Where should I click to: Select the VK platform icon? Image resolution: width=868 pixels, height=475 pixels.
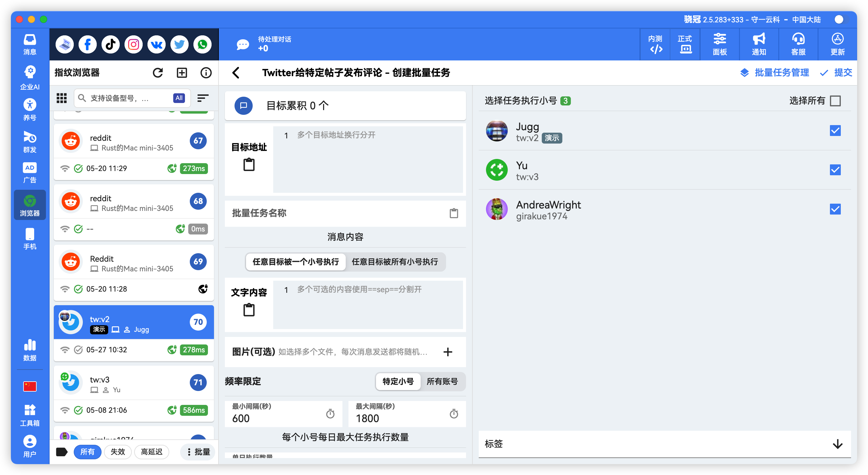click(x=156, y=44)
